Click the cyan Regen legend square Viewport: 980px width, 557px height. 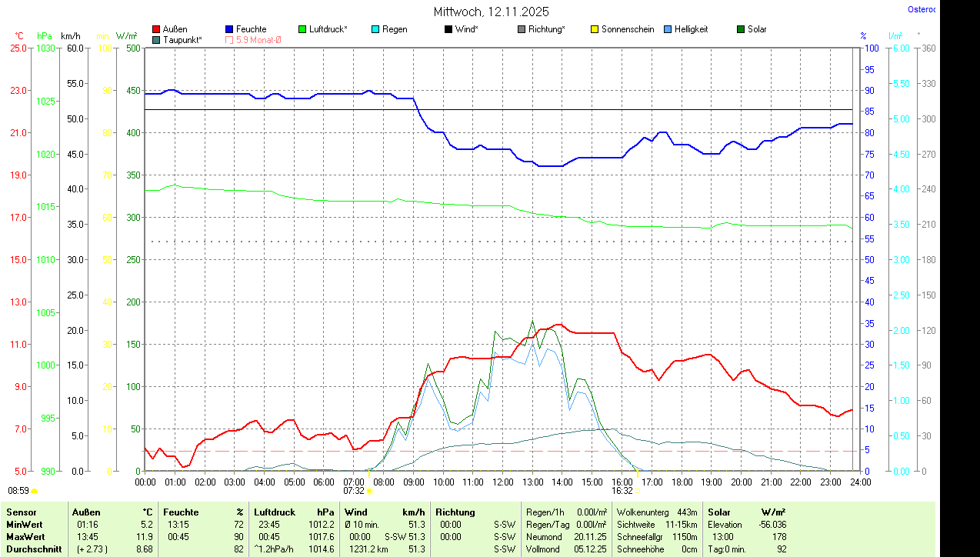[x=375, y=29]
